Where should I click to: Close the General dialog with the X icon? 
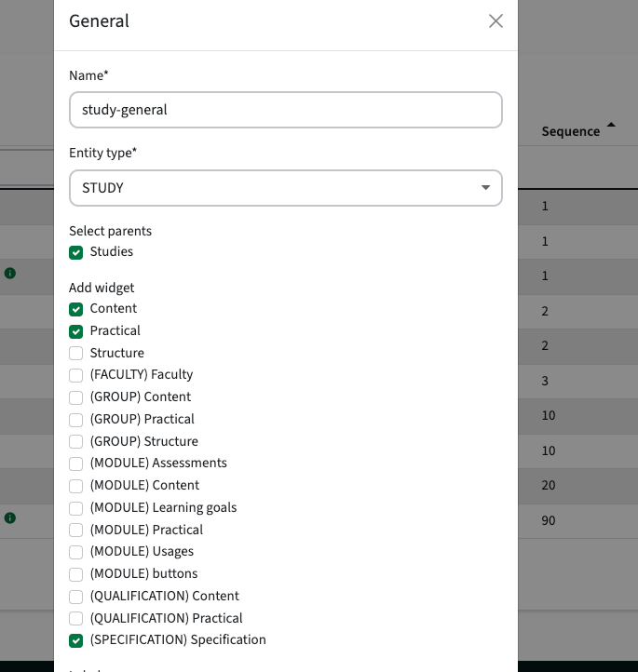click(x=495, y=21)
